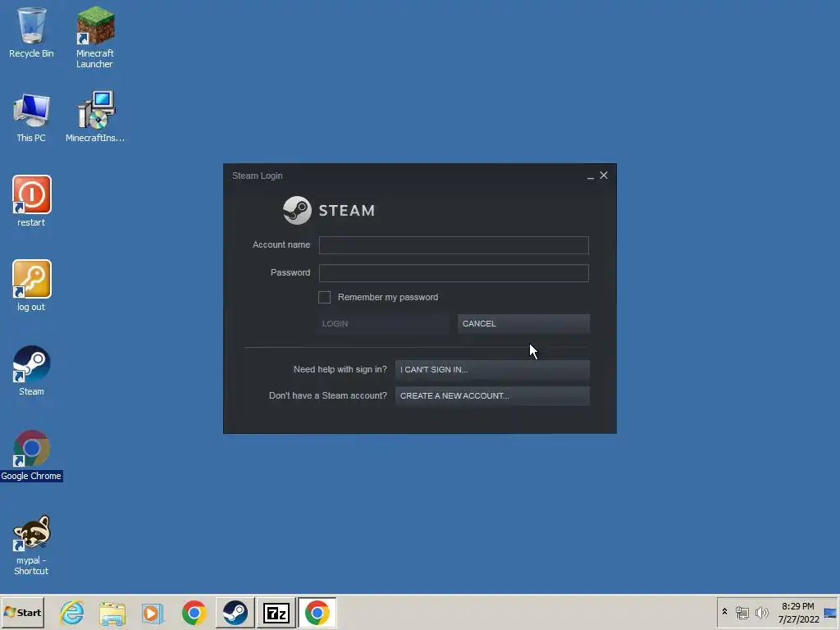Click the Don't have a Steam account? text
The height and width of the screenshot is (630, 840).
(328, 395)
